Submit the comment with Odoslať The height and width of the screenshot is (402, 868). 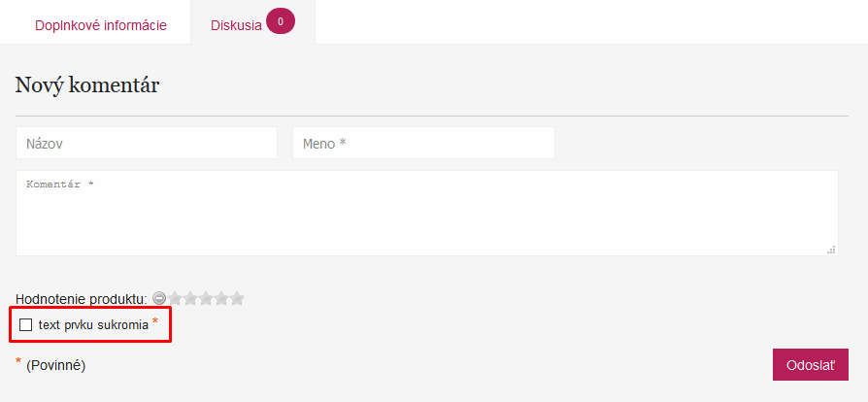pyautogui.click(x=811, y=365)
